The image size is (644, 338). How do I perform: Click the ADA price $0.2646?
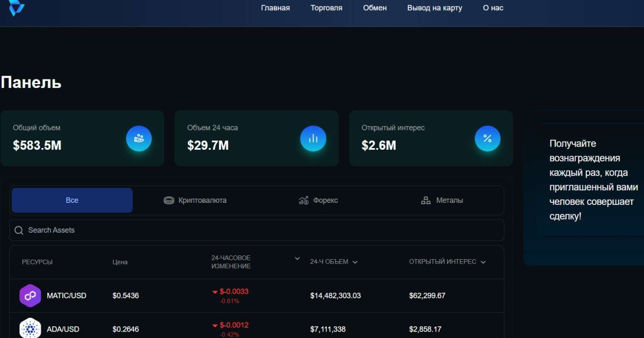coord(126,329)
